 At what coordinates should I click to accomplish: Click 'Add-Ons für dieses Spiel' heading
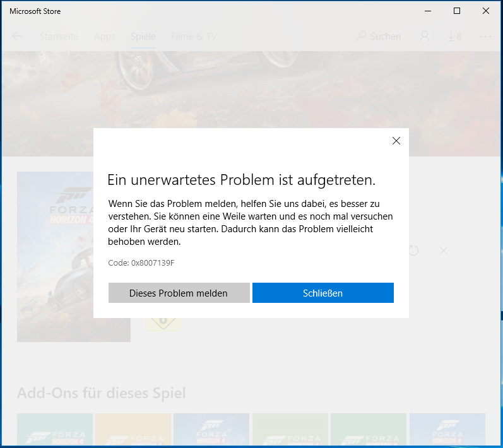(102, 393)
